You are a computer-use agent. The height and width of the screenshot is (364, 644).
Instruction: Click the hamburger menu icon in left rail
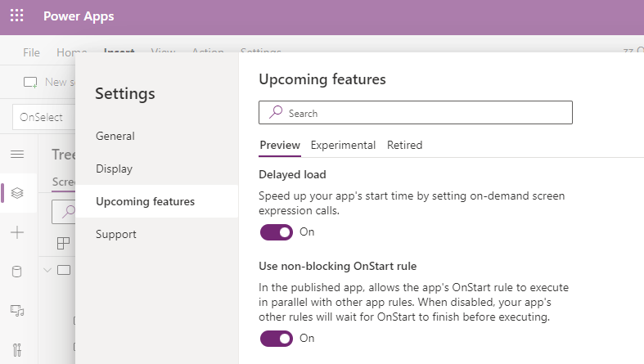[x=17, y=155]
